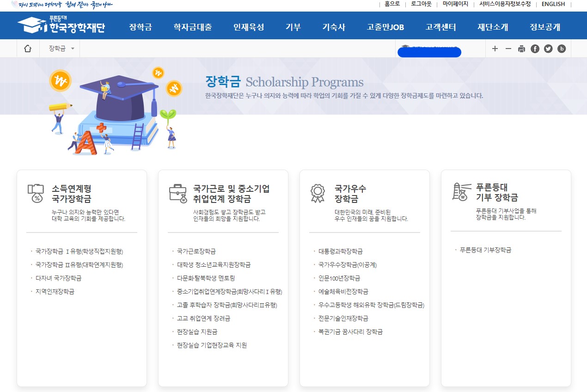Open print view via the printer icon
Viewport: 587px width, 392px height.
[x=521, y=49]
